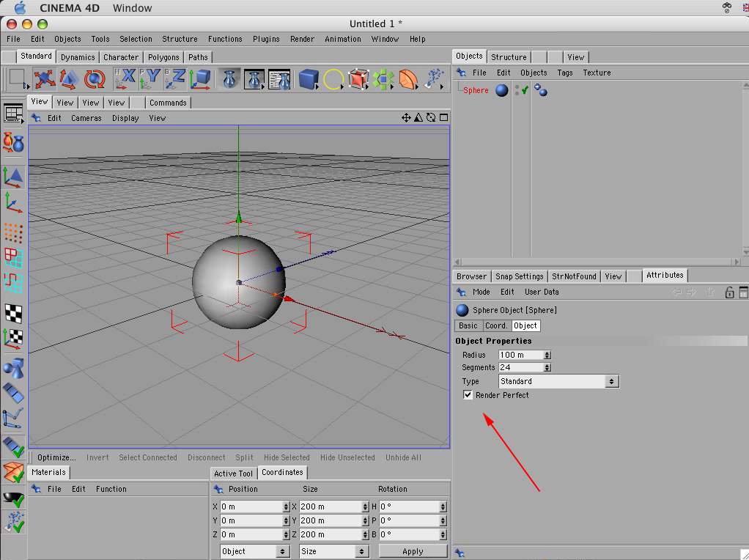Open the Render menu
Screen dimensions: 749x560
tap(302, 39)
